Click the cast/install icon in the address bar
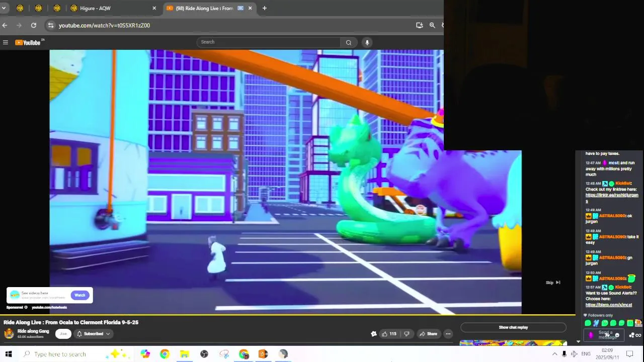Viewport: 644px width, 362px height. tap(420, 25)
